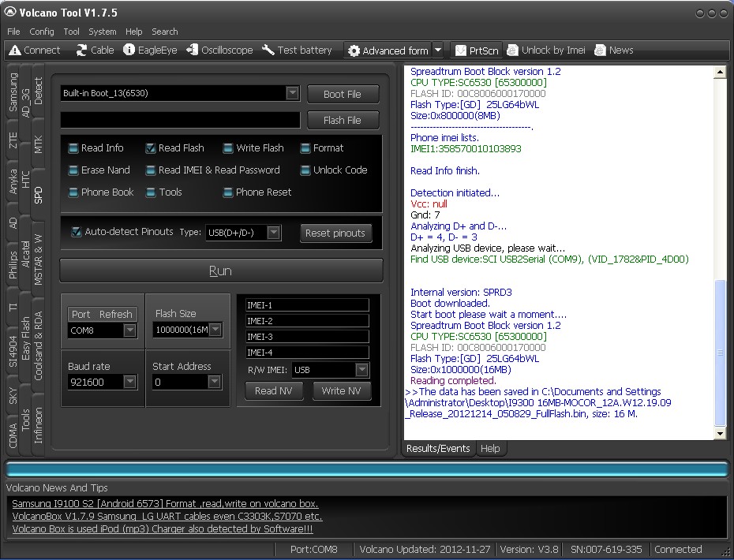Take a screenshot with PrtScn
The image size is (734, 560).
point(477,50)
